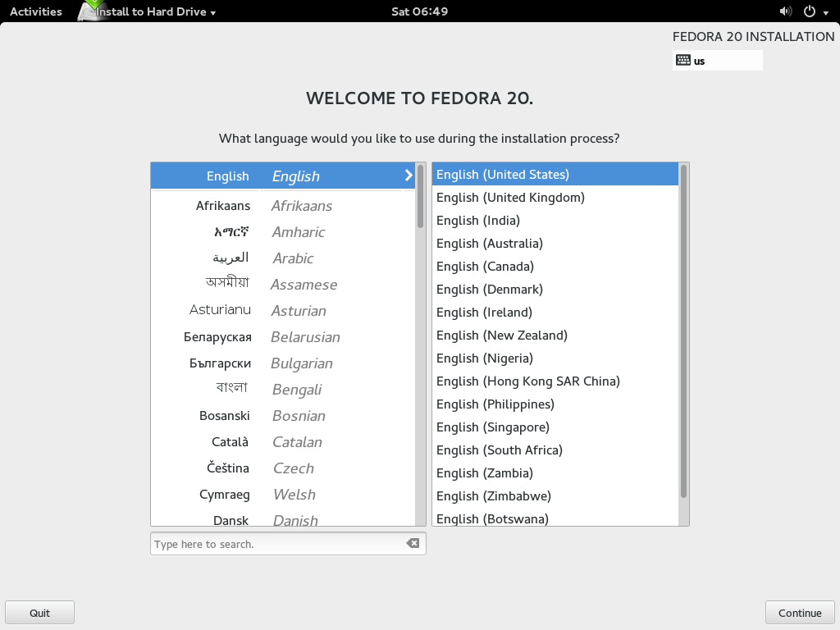Open the power menu icon

click(x=809, y=11)
